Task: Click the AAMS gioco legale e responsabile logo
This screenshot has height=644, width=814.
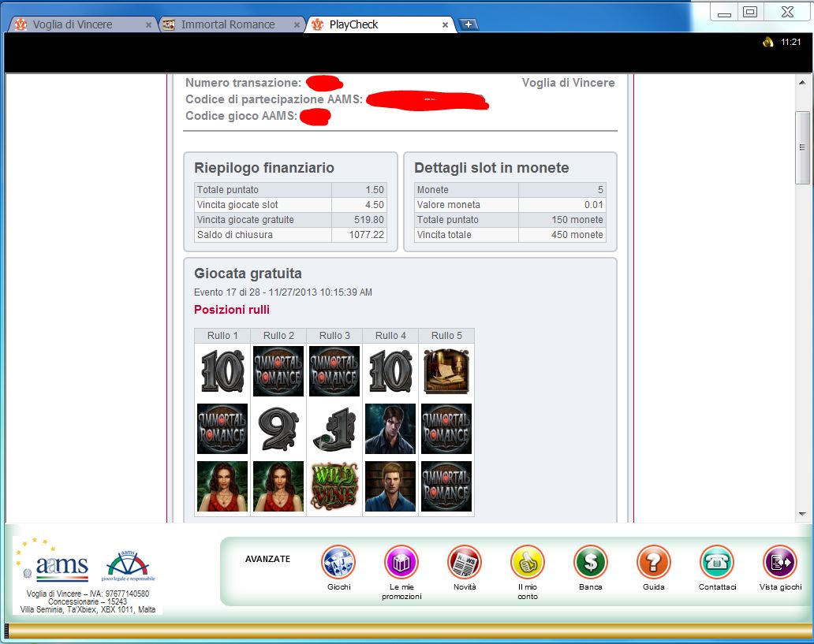Action: coord(131,565)
